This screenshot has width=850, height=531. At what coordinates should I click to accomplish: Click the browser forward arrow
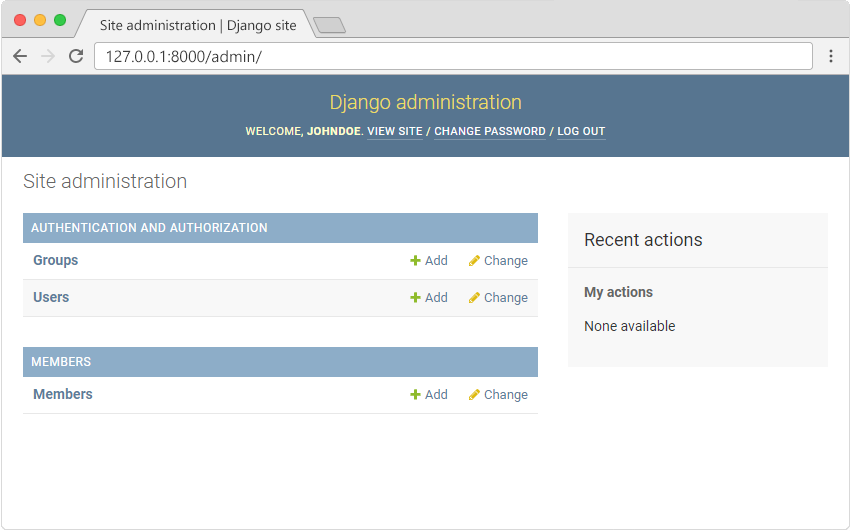click(47, 56)
